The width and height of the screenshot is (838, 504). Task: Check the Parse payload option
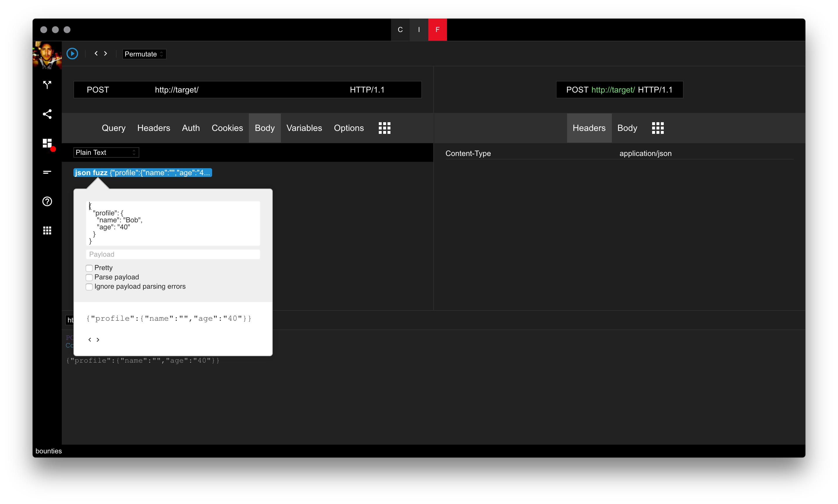click(x=89, y=278)
